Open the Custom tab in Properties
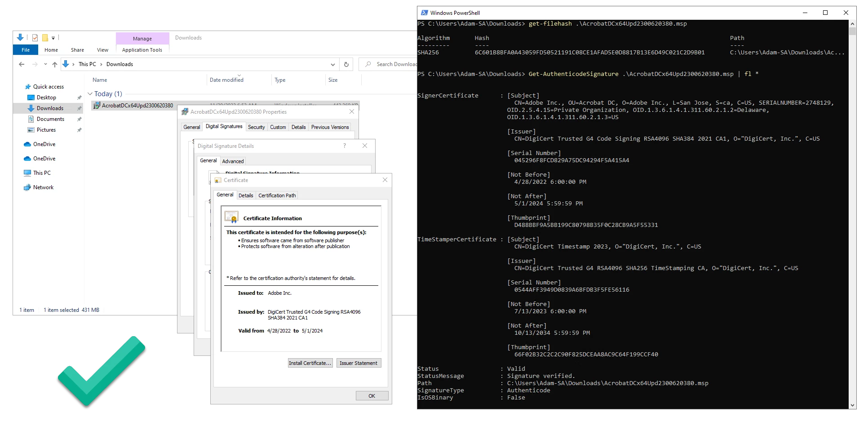 pyautogui.click(x=278, y=127)
